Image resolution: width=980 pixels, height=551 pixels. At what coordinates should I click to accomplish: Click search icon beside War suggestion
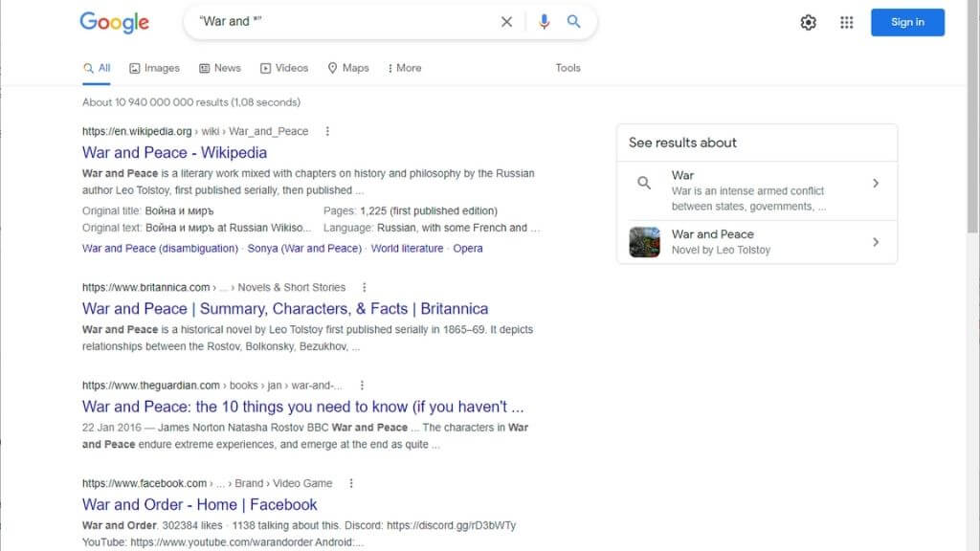644,183
